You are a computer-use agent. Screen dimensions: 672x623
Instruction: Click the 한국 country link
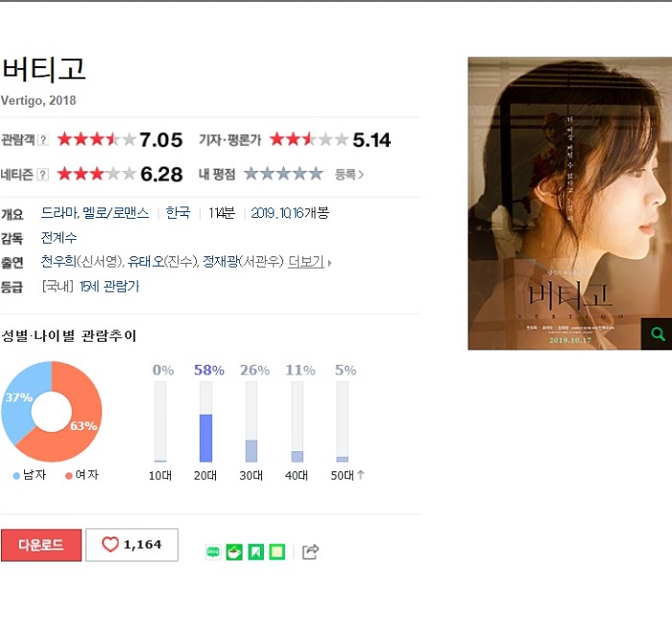coord(178,213)
